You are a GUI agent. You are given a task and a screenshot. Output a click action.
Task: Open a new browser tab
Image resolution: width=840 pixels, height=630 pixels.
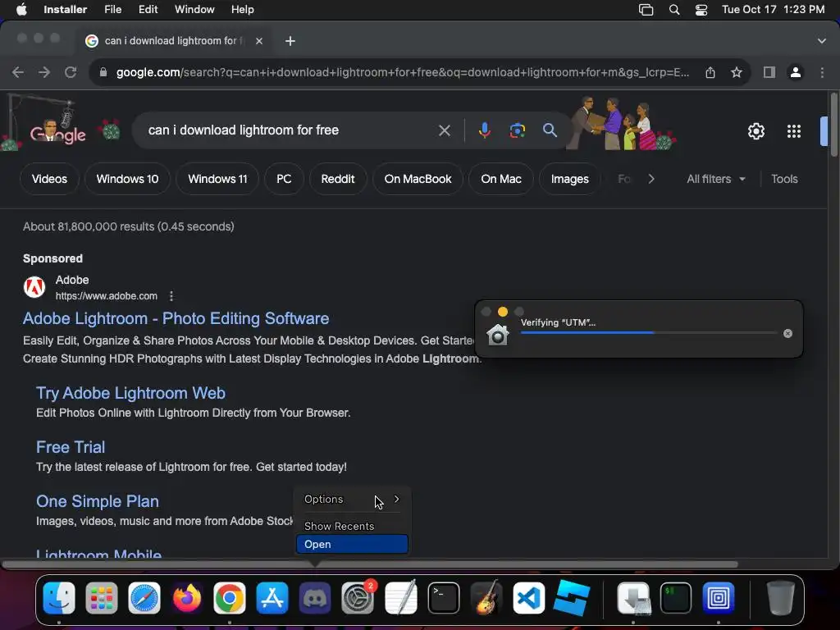290,41
